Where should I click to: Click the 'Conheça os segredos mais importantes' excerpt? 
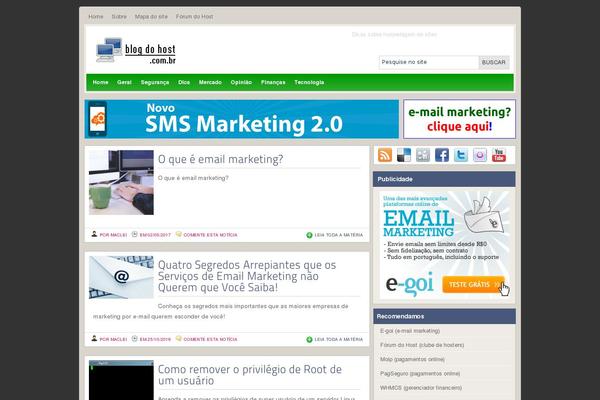click(220, 311)
